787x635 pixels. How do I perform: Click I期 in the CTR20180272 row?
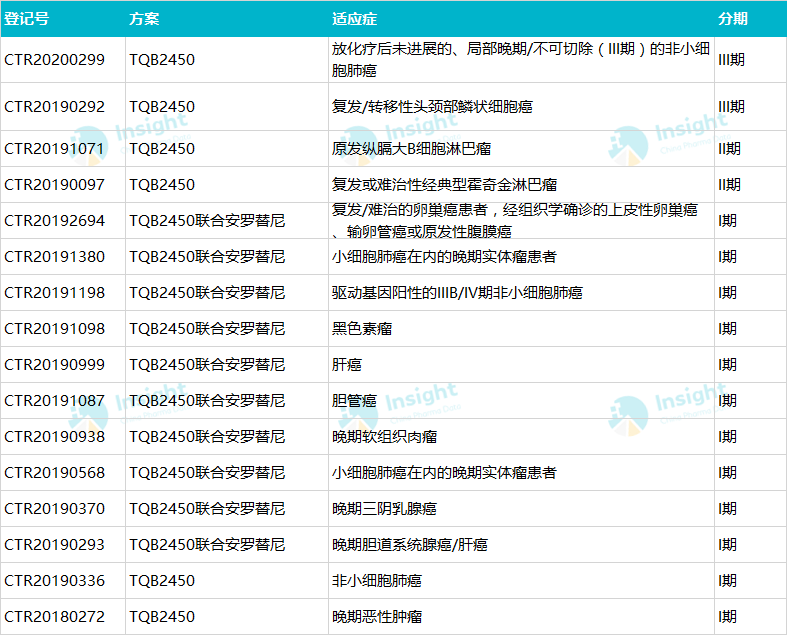click(x=727, y=616)
